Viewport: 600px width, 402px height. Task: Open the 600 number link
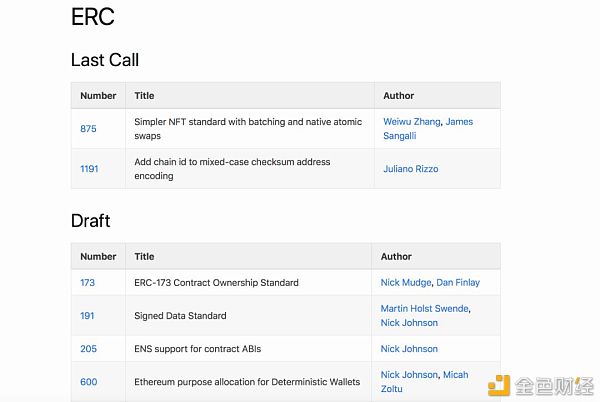(88, 382)
